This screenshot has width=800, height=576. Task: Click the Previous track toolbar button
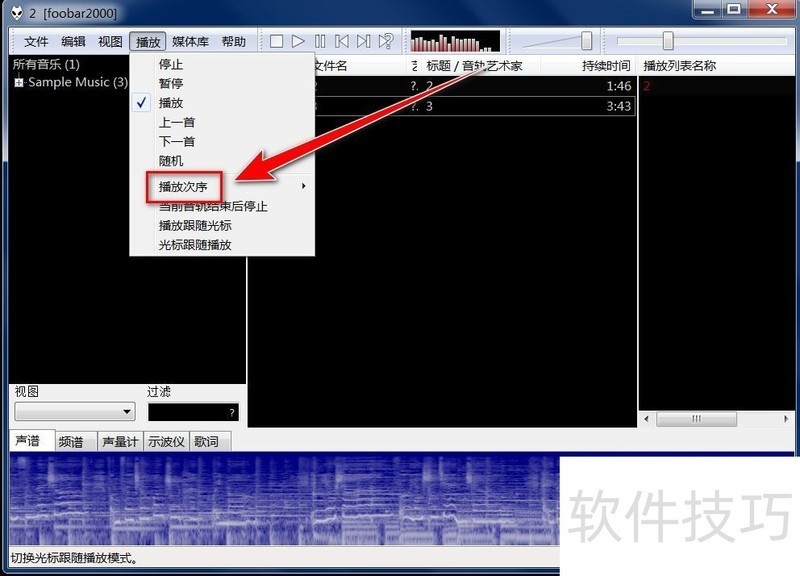(x=341, y=41)
